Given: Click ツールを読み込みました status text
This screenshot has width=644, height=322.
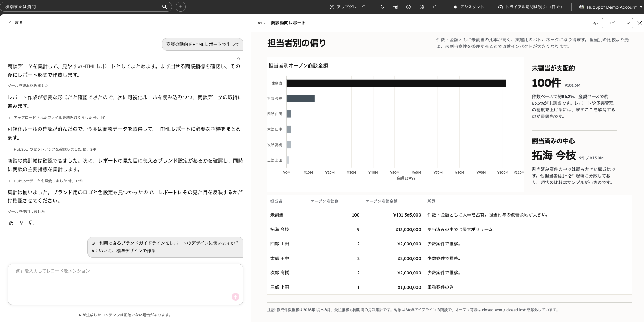Looking at the screenshot, I should pyautogui.click(x=28, y=86).
